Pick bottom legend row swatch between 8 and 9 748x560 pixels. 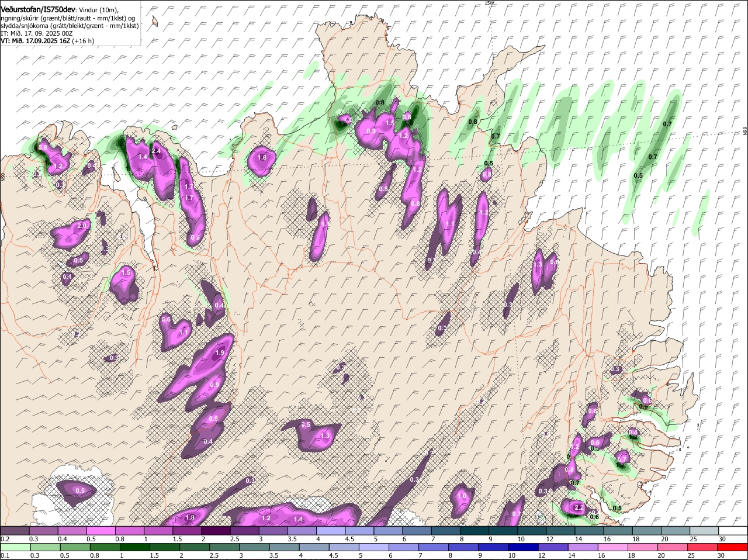coord(463,548)
